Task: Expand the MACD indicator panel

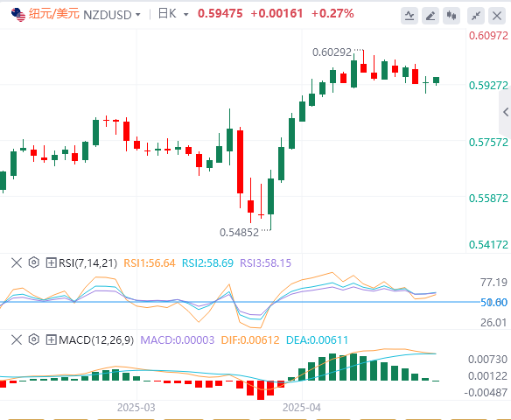Action: click(x=51, y=339)
